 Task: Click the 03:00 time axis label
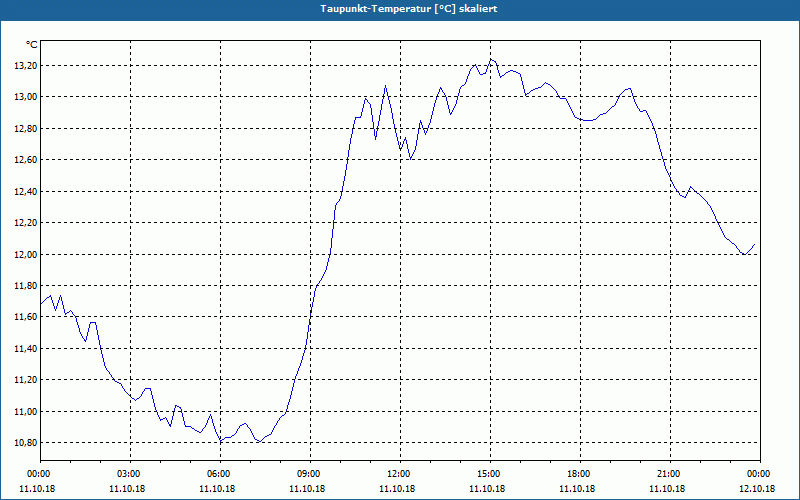pyautogui.click(x=131, y=474)
